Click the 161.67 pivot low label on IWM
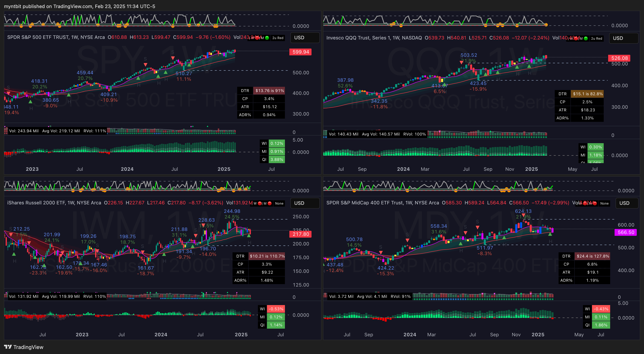The width and height of the screenshot is (644, 354). 146,268
